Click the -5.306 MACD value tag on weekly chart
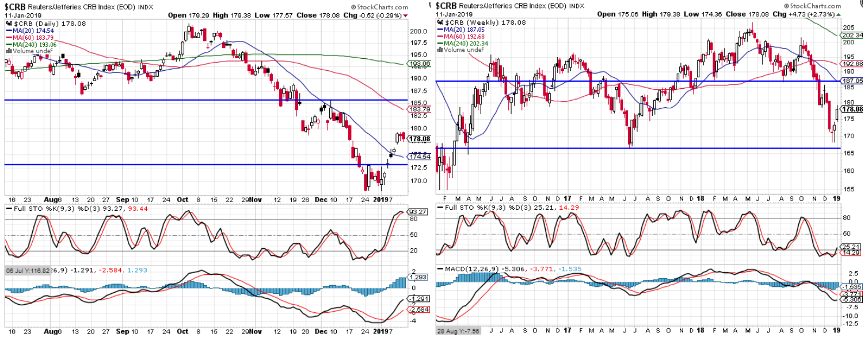The width and height of the screenshot is (868, 337). click(851, 300)
